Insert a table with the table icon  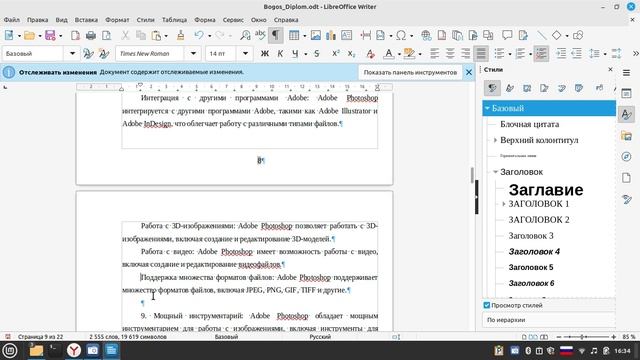[293, 36]
